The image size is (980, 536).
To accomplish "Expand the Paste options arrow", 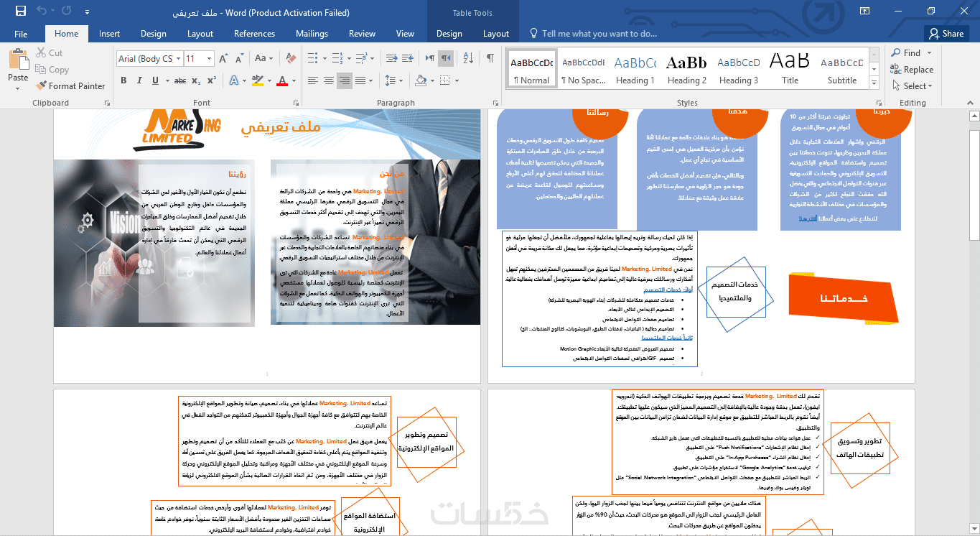I will (x=18, y=88).
